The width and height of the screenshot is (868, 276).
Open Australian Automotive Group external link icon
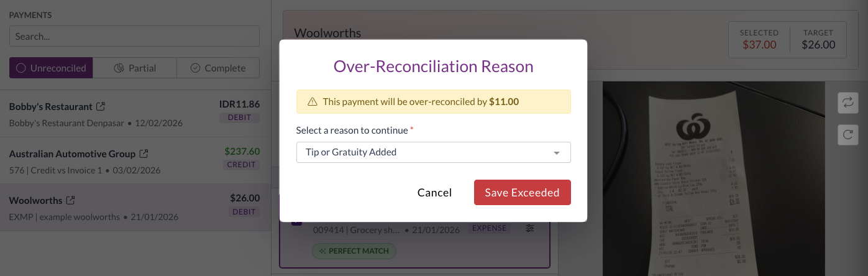click(x=144, y=154)
